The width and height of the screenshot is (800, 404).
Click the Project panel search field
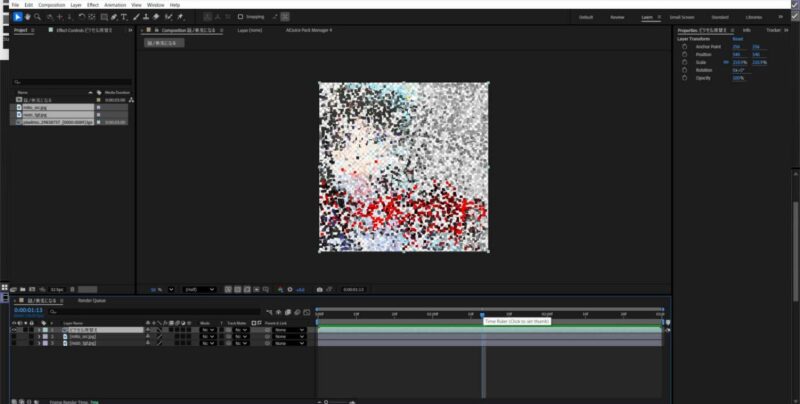72,82
